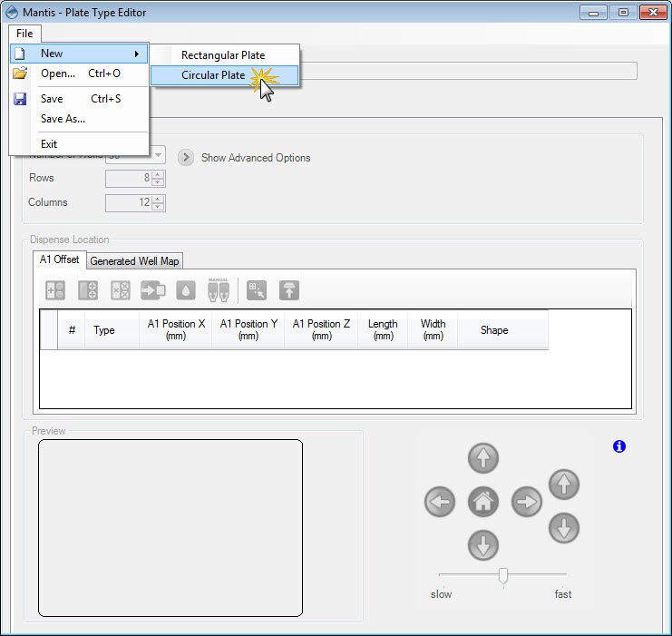Select Open... in the File menu
Image resolution: width=672 pixels, height=636 pixels.
(79, 73)
